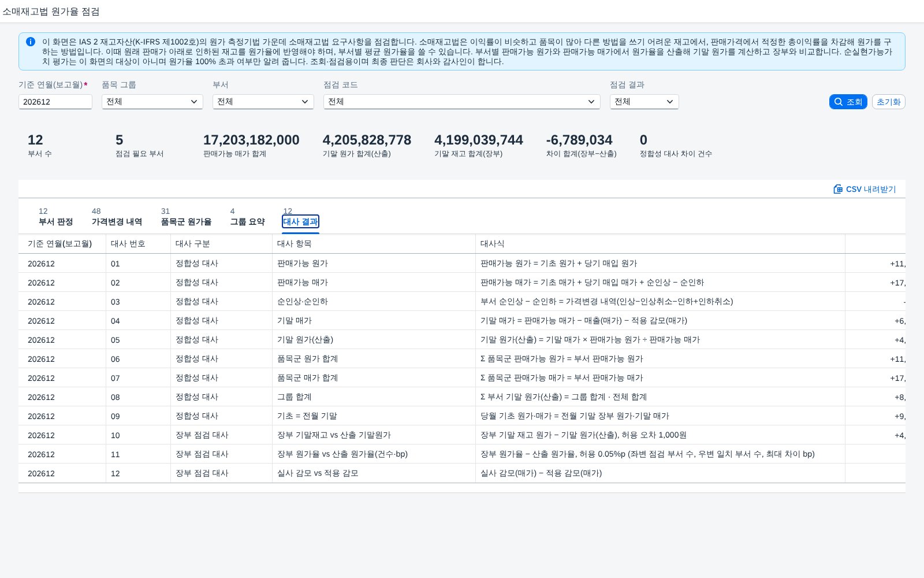This screenshot has height=578, width=924.
Task: Click the 판매가능 매가 합계 value 17,203,182,000
Action: (x=251, y=140)
